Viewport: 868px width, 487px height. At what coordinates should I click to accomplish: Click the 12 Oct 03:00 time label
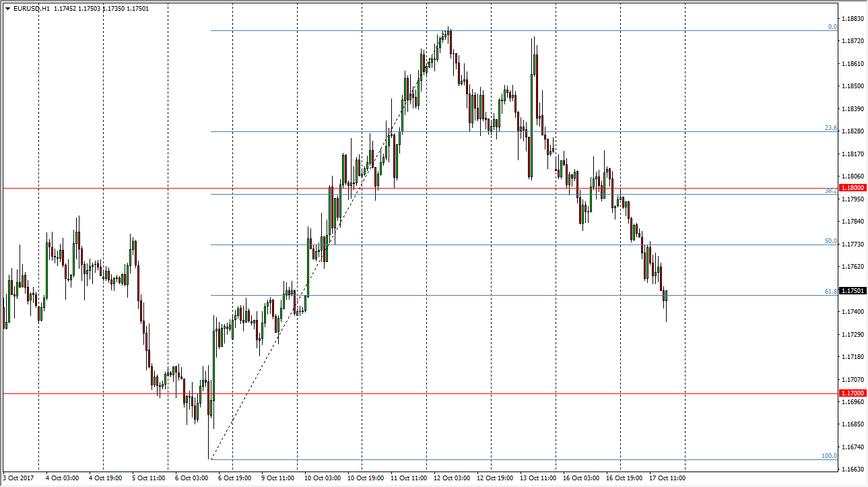pos(450,478)
